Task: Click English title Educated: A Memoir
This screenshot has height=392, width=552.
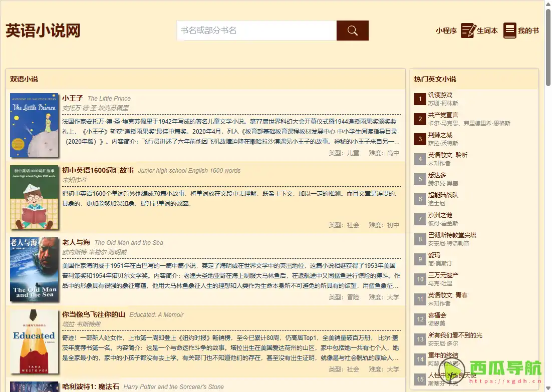Action: pos(156,315)
